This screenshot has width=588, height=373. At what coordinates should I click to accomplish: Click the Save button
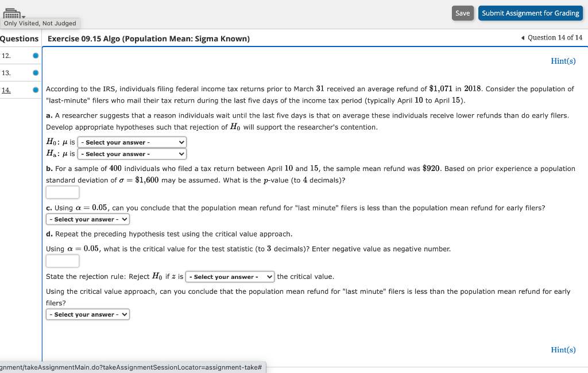click(463, 13)
